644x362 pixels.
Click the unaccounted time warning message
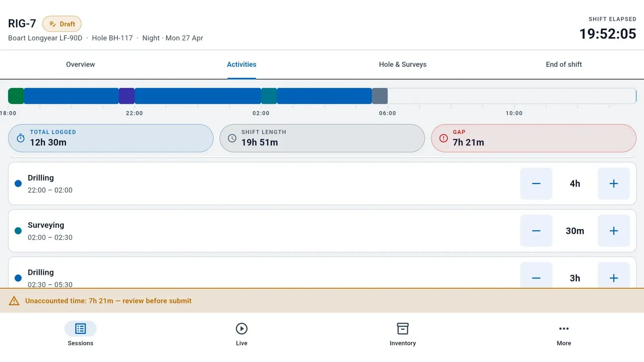pos(108,301)
